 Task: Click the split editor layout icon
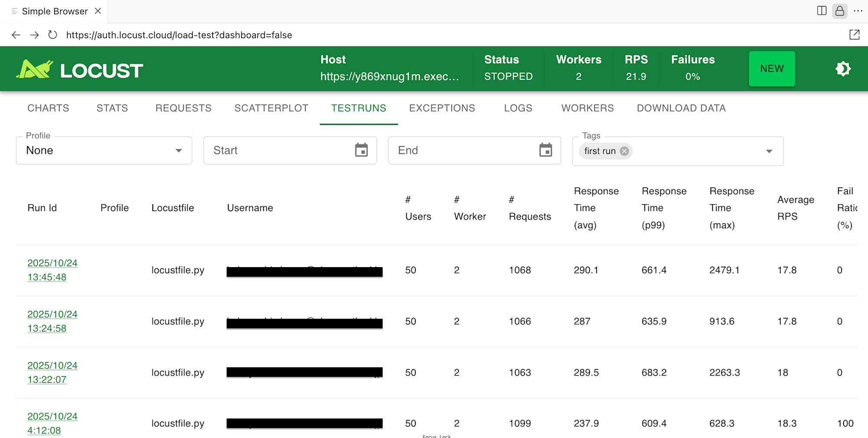(x=821, y=11)
